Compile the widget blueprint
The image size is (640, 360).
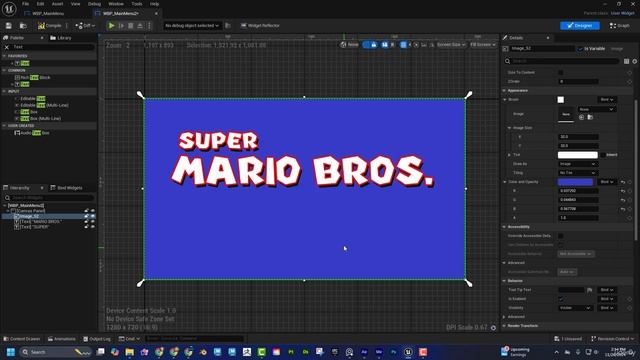click(49, 26)
